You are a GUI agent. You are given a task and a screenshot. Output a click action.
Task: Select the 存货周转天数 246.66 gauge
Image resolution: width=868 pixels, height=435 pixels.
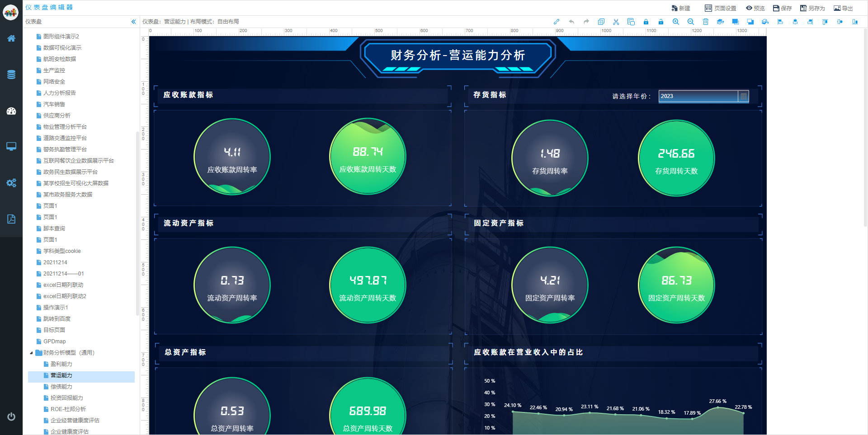coord(676,158)
